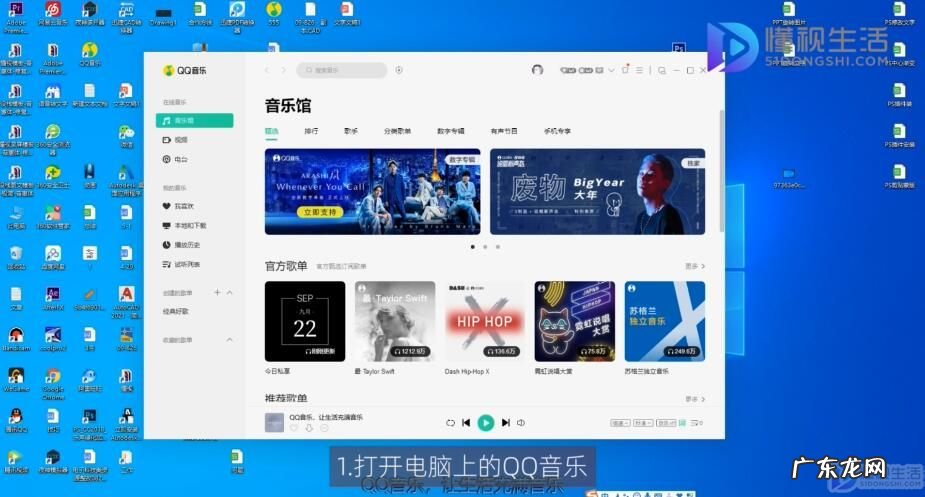Open the SEP 22 今日私享 playlist cover
The height and width of the screenshot is (497, 925).
point(305,321)
